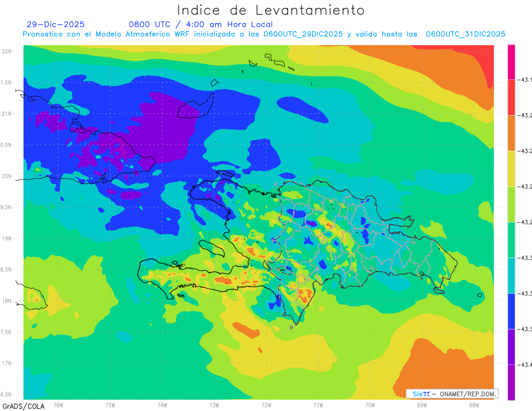
Task: Click the '9.5N' latitude axis label
Action: click(7, 207)
